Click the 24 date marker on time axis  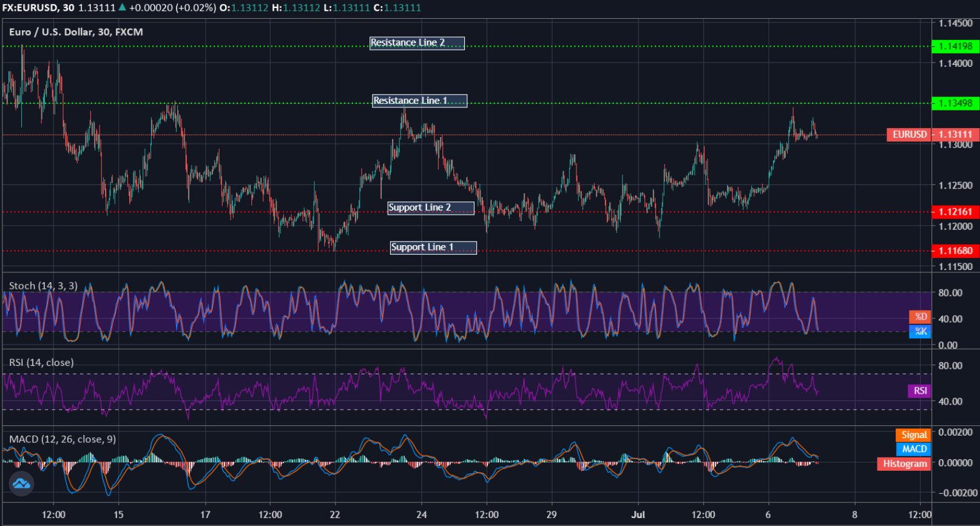pyautogui.click(x=422, y=514)
